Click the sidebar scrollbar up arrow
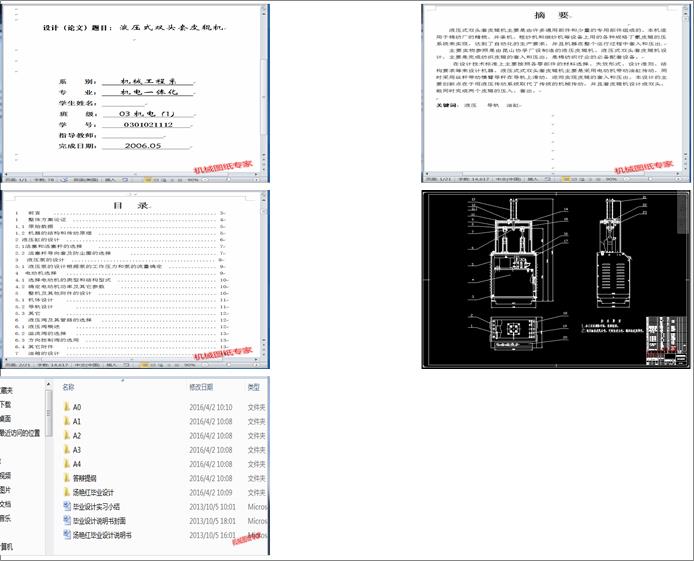 coord(49,385)
